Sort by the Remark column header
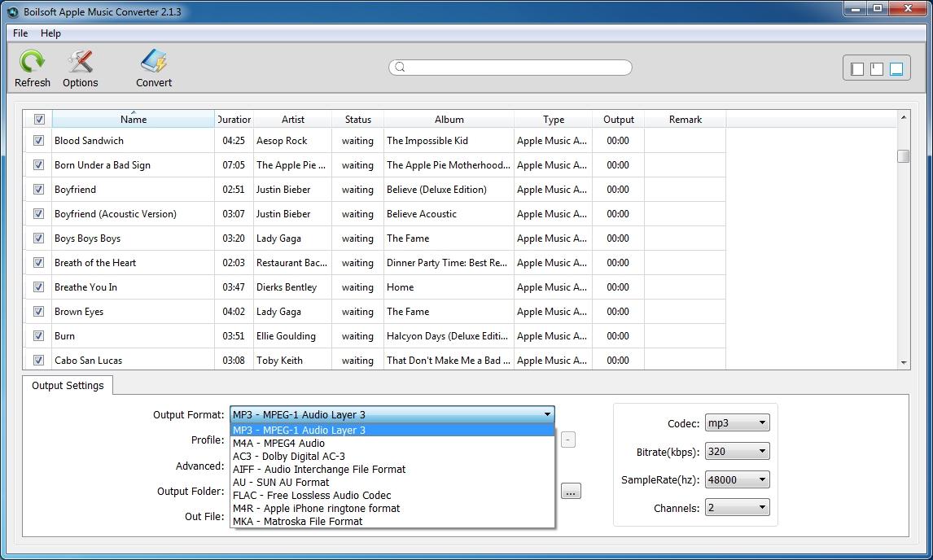The image size is (933, 560). [685, 119]
